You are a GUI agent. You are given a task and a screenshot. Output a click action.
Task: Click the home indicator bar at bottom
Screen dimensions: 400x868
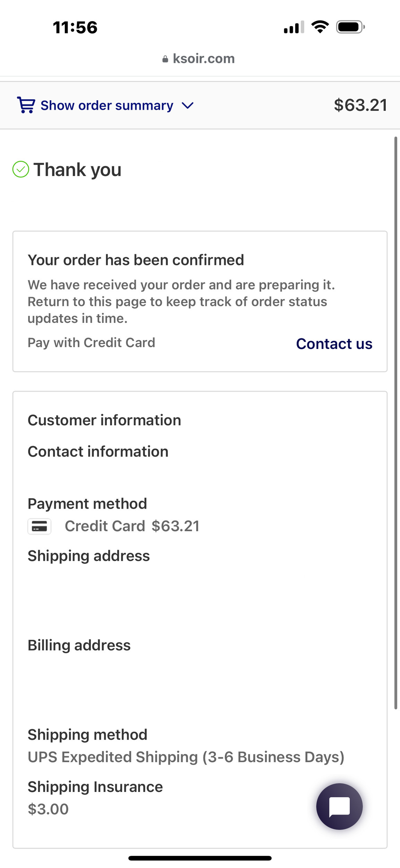[200, 858]
